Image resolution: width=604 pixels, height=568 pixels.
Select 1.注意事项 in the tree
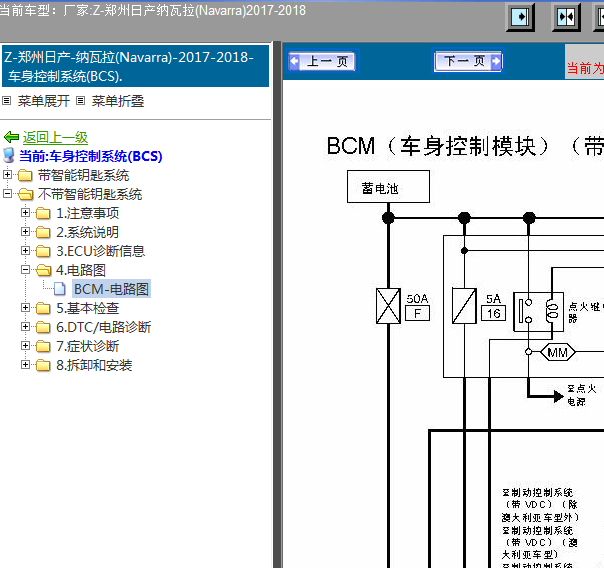click(x=87, y=213)
